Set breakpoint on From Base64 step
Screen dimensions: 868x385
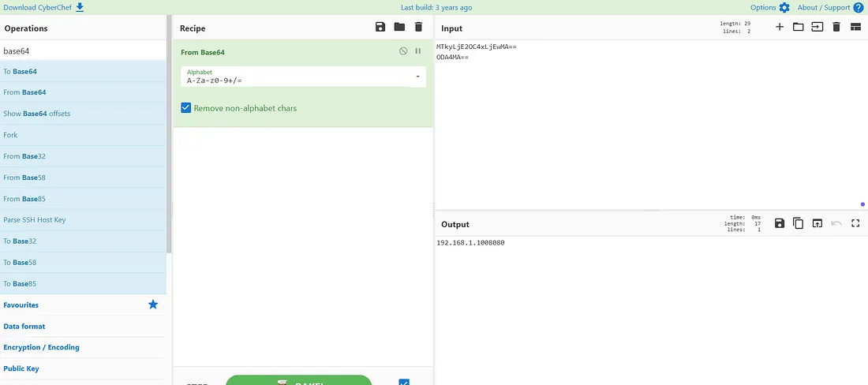tap(418, 51)
